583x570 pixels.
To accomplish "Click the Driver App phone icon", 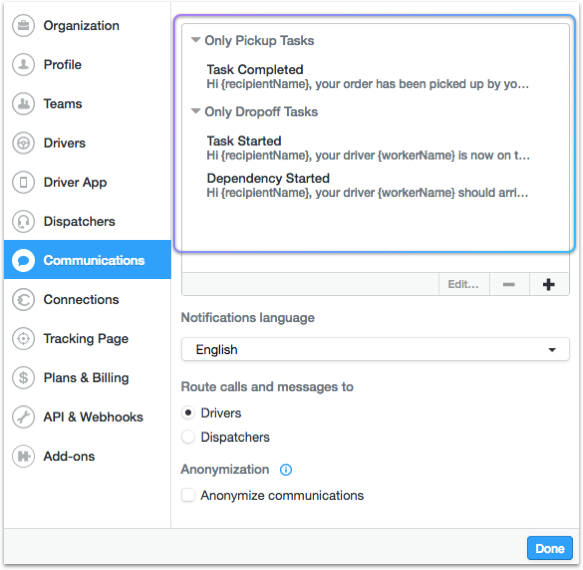I will click(x=23, y=182).
